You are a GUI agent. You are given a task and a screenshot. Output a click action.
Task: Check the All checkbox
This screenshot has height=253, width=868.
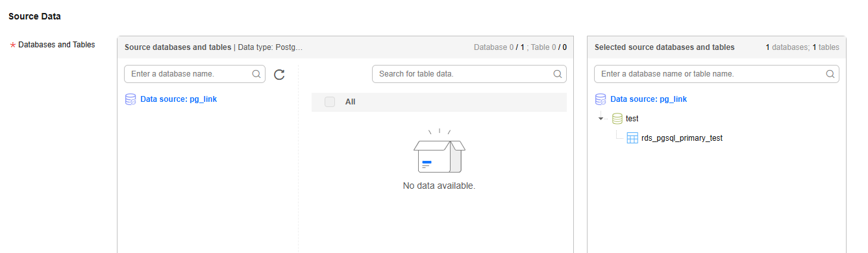pyautogui.click(x=330, y=102)
